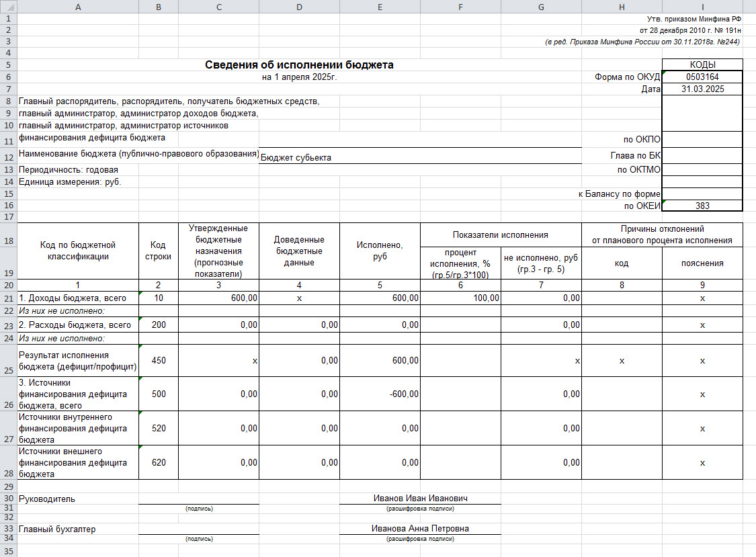Select row 5 header
This screenshot has height=557, width=756.
(8, 65)
